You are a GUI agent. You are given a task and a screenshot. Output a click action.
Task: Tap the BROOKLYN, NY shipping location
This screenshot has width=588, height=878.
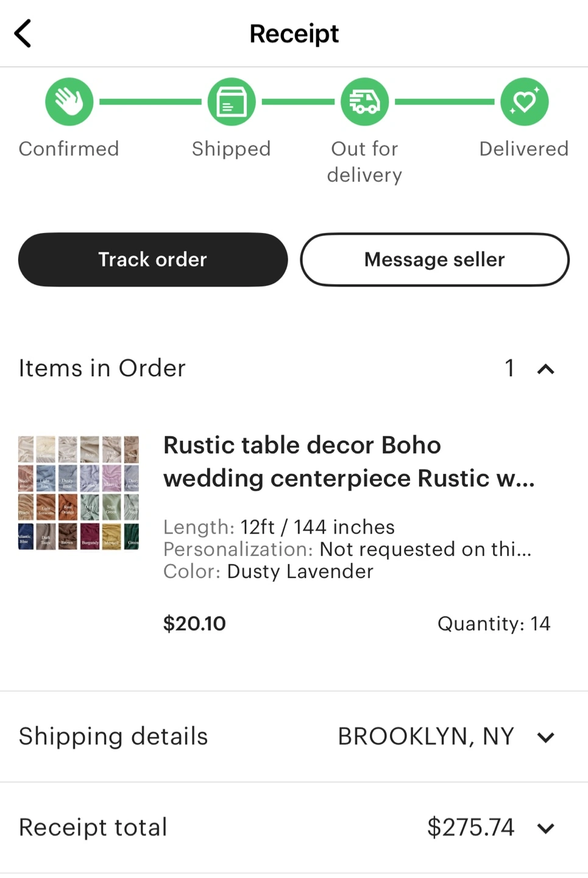pyautogui.click(x=426, y=737)
